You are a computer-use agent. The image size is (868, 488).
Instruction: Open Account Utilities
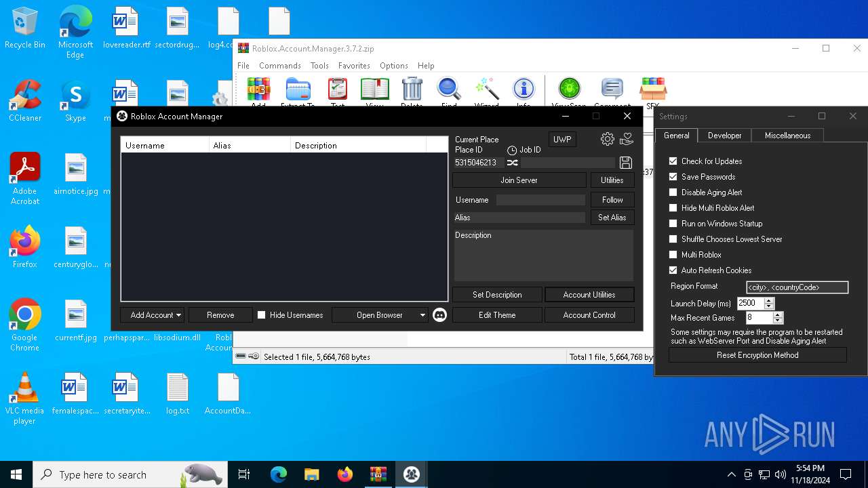(x=589, y=295)
